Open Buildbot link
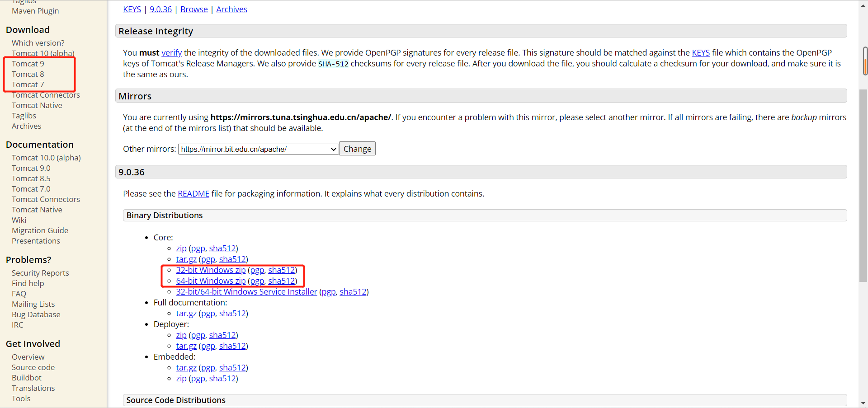The height and width of the screenshot is (408, 868). tap(27, 378)
